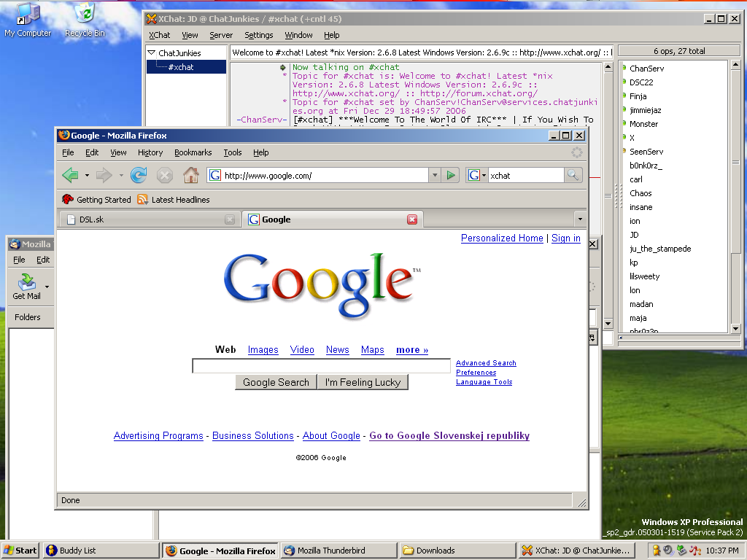
Task: Open XChat Window menu
Action: point(298,35)
